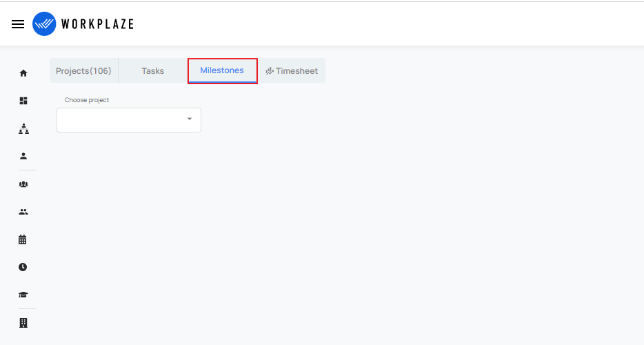Select the single person profile sidebar icon
This screenshot has height=345, width=644.
[x=23, y=156]
